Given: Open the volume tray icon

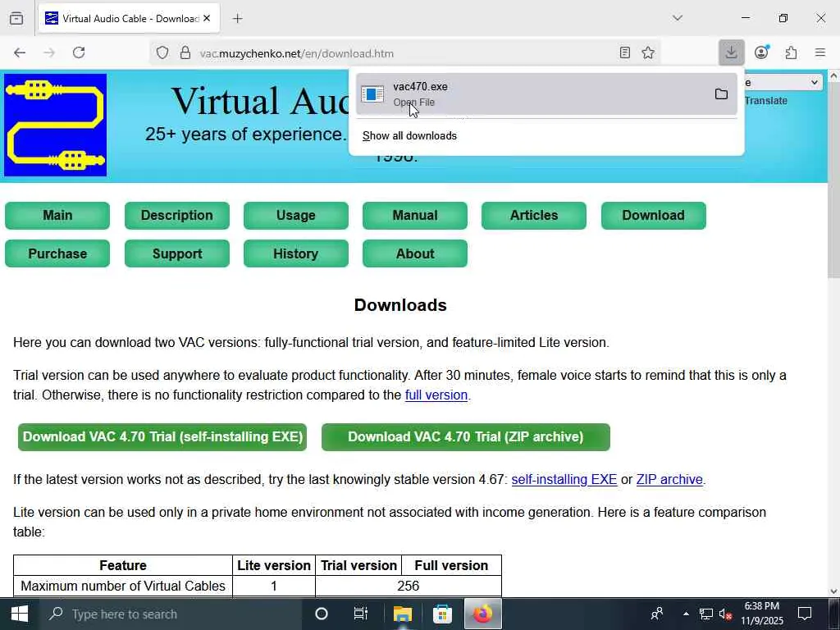Looking at the screenshot, I should pos(725,614).
